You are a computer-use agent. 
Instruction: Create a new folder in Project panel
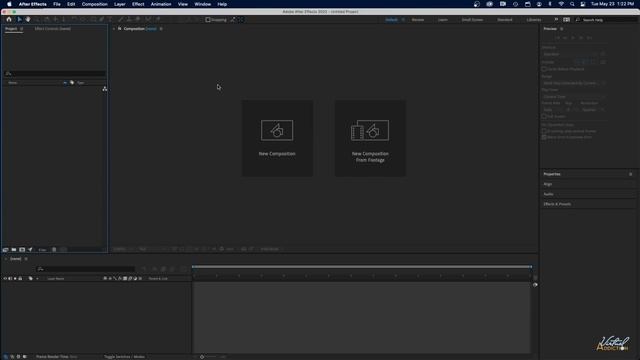coord(14,249)
